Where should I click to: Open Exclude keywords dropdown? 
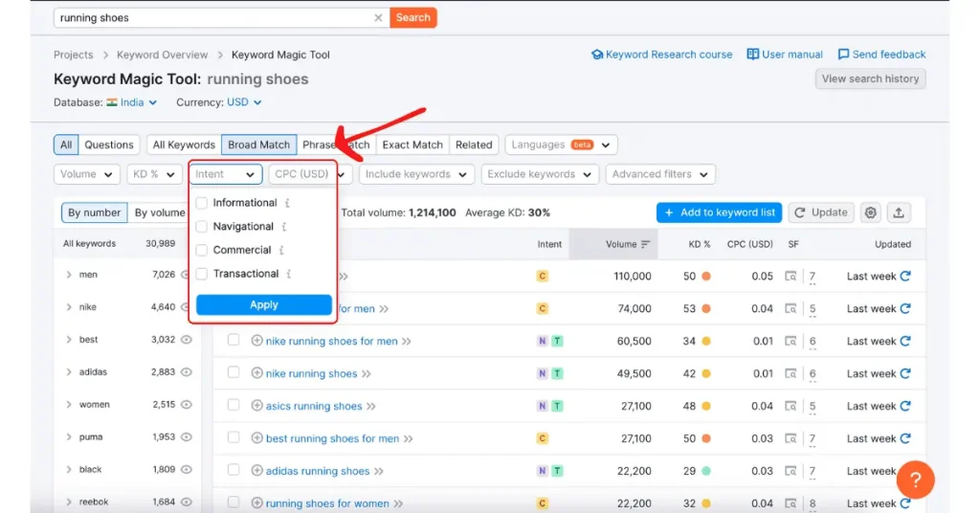tap(540, 174)
